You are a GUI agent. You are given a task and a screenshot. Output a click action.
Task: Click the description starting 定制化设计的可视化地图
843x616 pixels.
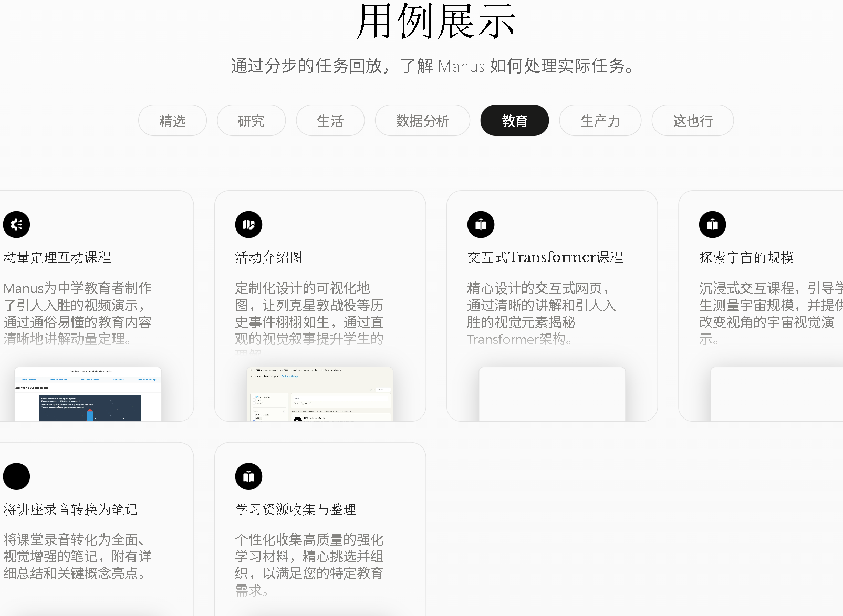coord(309,318)
